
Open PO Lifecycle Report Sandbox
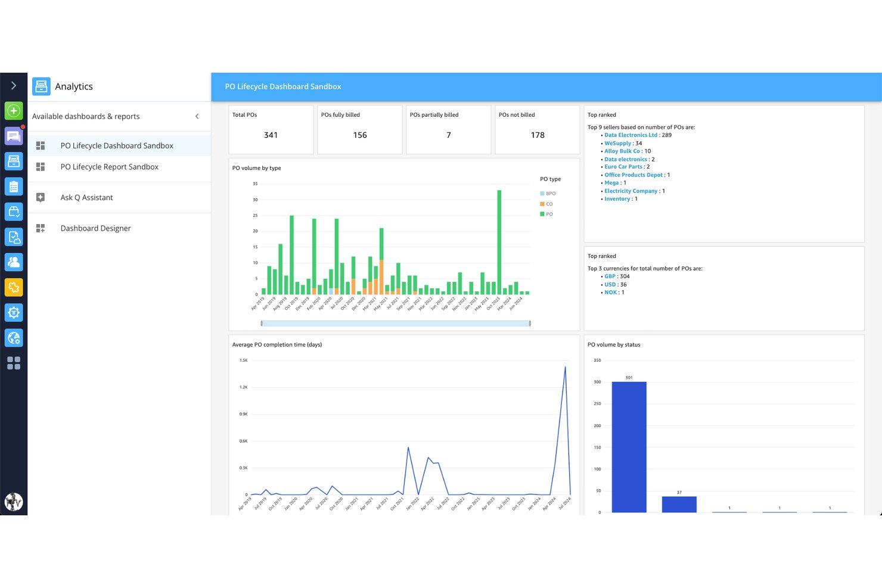click(119, 167)
